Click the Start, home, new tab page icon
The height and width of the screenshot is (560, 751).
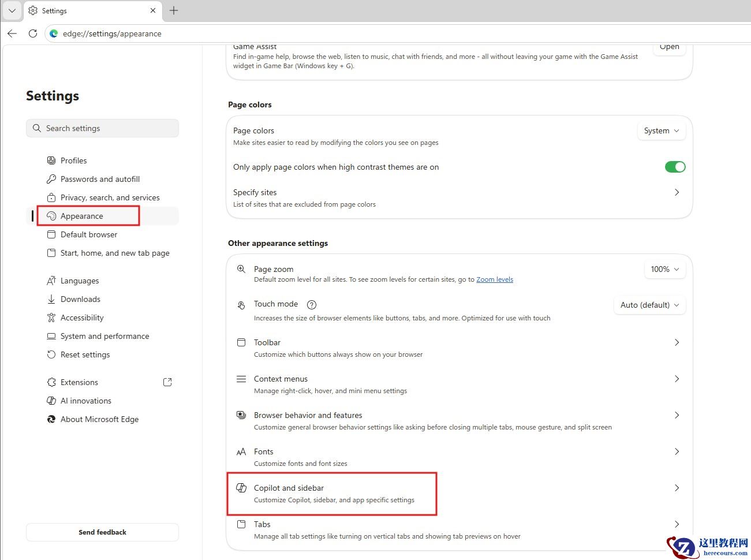point(51,253)
